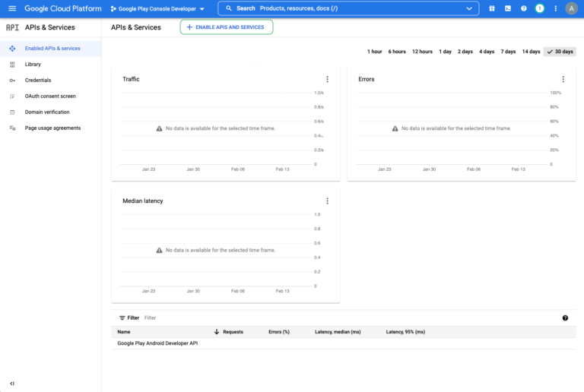The width and height of the screenshot is (584, 392).
Task: Select the 6 hours time range
Action: 397,52
